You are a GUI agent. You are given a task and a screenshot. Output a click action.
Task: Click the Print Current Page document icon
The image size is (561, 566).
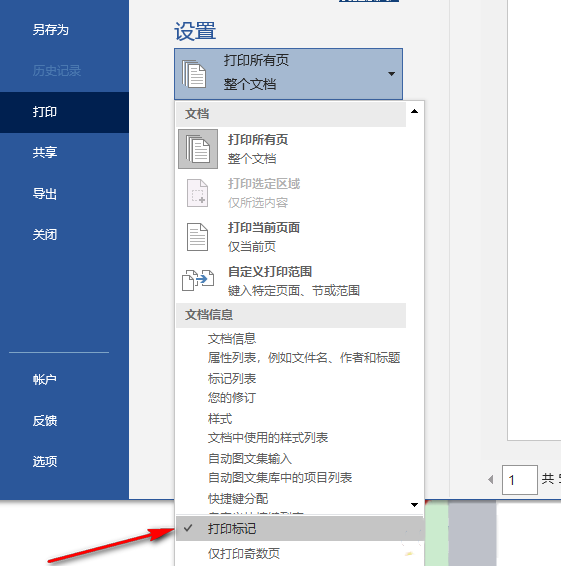tap(197, 237)
